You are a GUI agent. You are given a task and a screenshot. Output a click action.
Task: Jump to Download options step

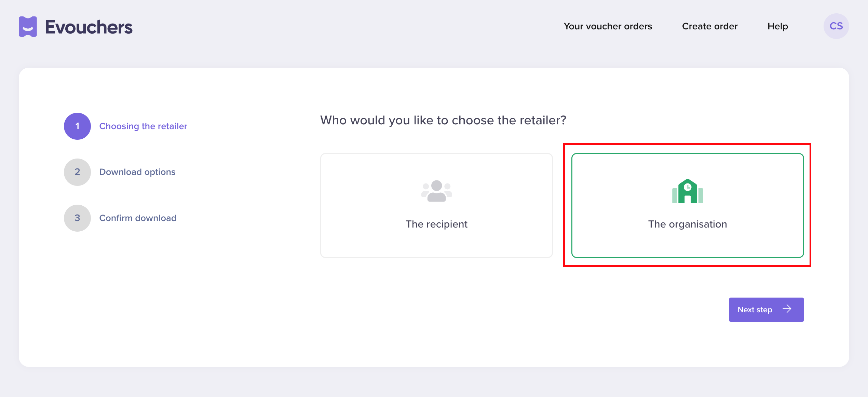tap(137, 172)
